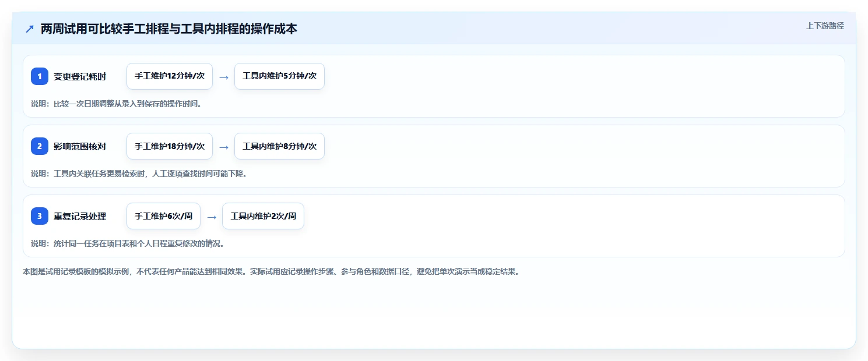Image resolution: width=868 pixels, height=361 pixels.
Task: Click the 工具内维护2次/周 chip
Action: (263, 216)
